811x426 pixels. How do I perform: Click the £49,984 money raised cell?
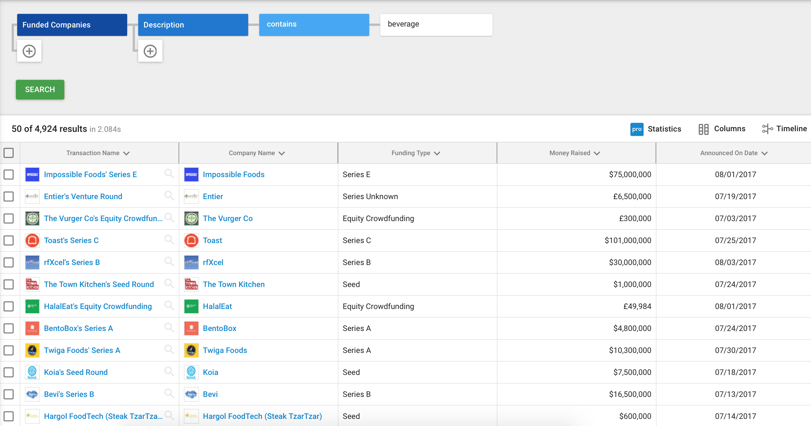click(637, 307)
